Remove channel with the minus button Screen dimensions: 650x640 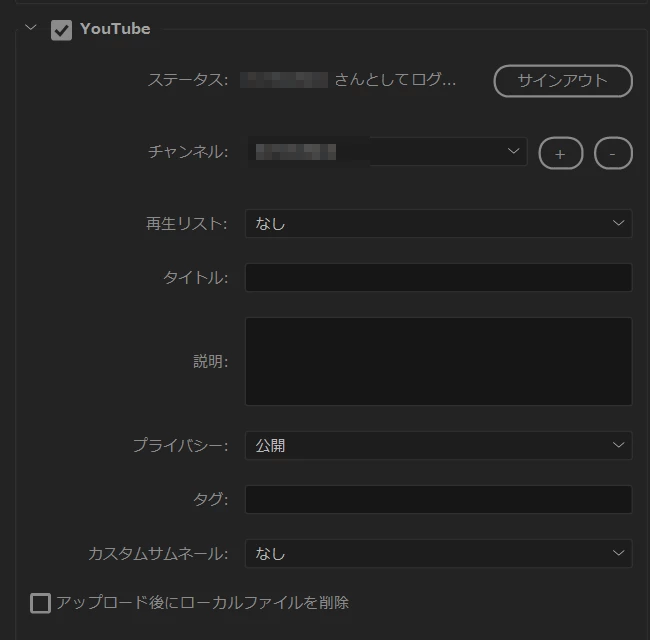click(613, 153)
